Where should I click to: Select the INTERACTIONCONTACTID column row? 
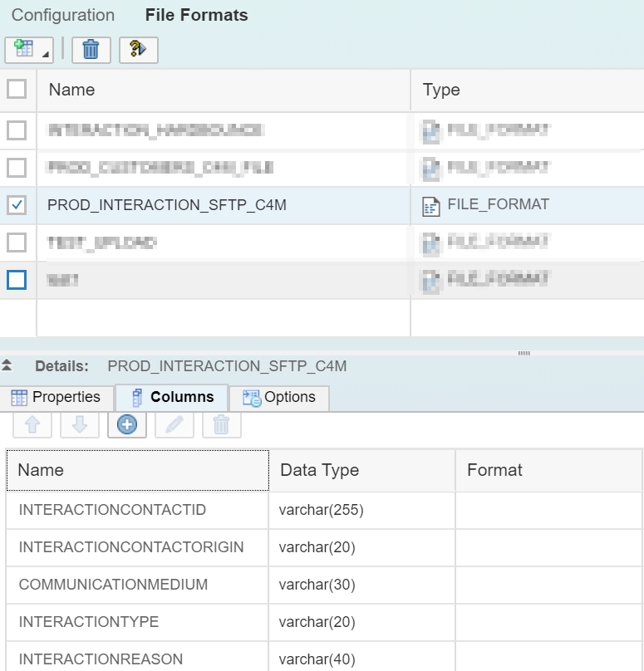click(x=112, y=509)
